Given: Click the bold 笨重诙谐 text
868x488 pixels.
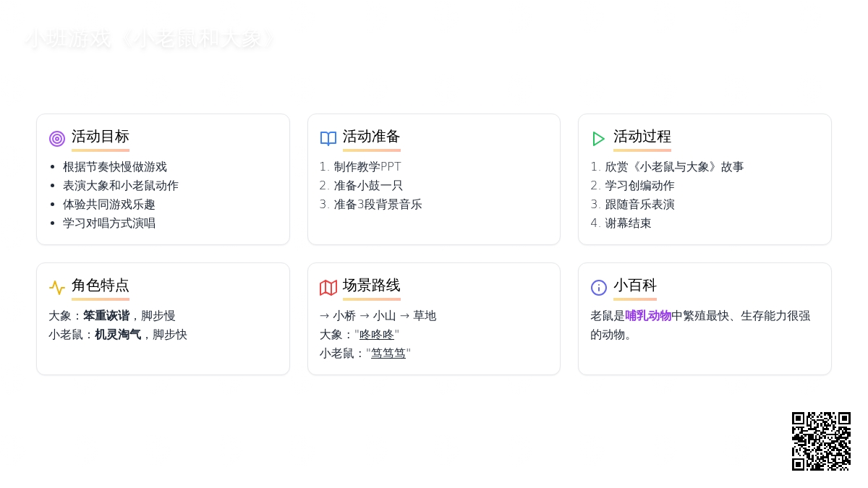Looking at the screenshot, I should (106, 316).
